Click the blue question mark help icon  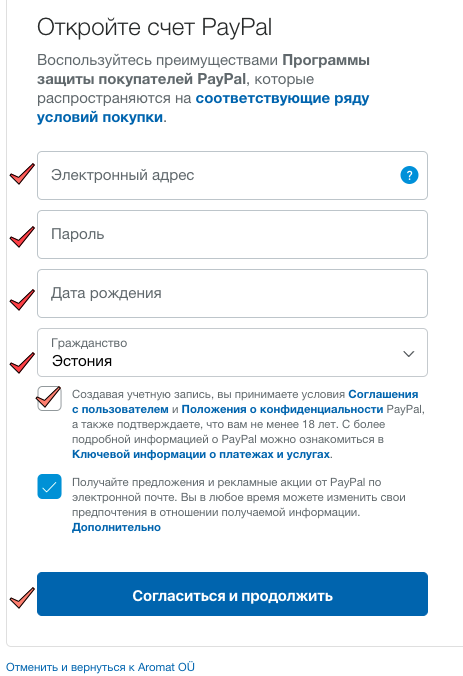click(x=409, y=175)
